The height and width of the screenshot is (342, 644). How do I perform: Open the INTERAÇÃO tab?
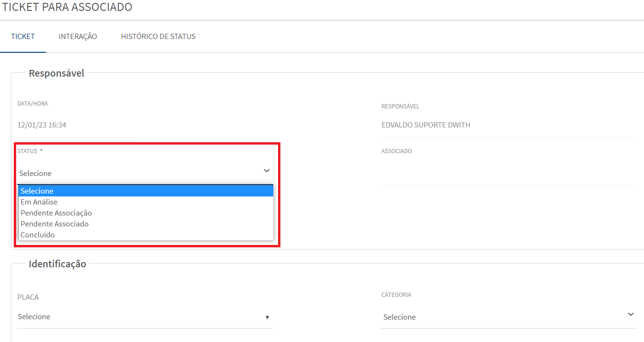pos(78,37)
